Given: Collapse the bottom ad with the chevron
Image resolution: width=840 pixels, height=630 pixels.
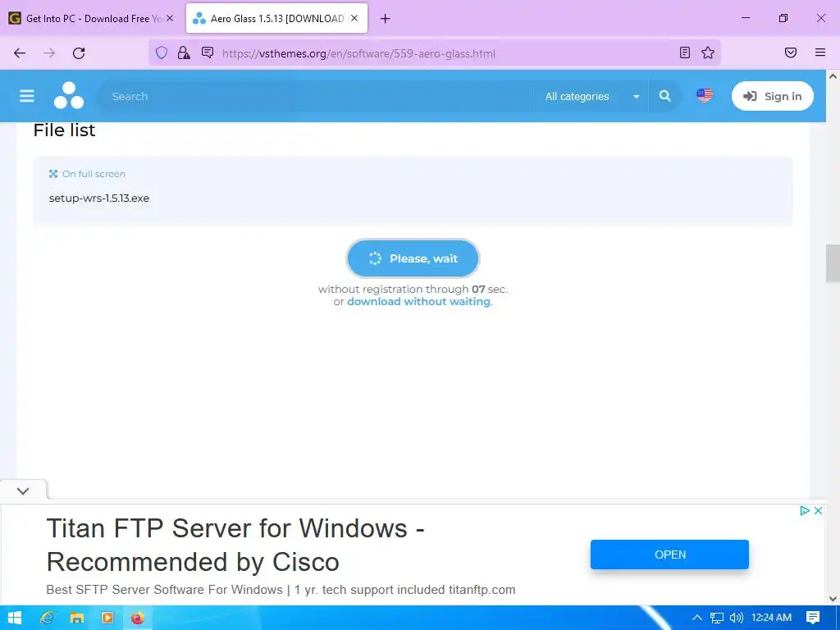Looking at the screenshot, I should 23,491.
